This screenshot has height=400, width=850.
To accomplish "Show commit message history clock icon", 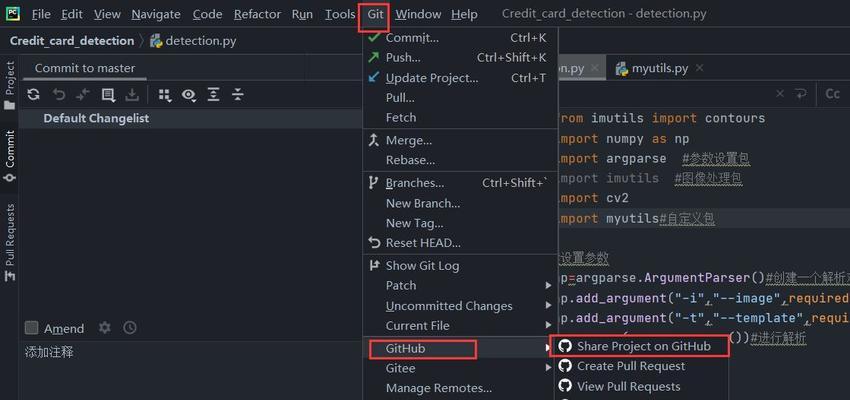I will (130, 328).
